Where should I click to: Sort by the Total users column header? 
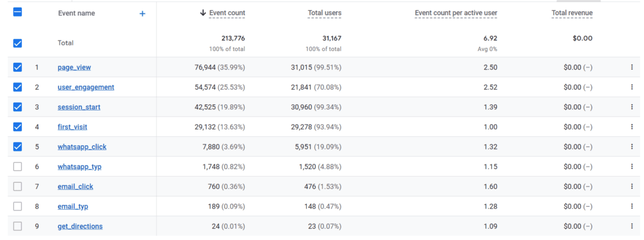[x=325, y=13]
